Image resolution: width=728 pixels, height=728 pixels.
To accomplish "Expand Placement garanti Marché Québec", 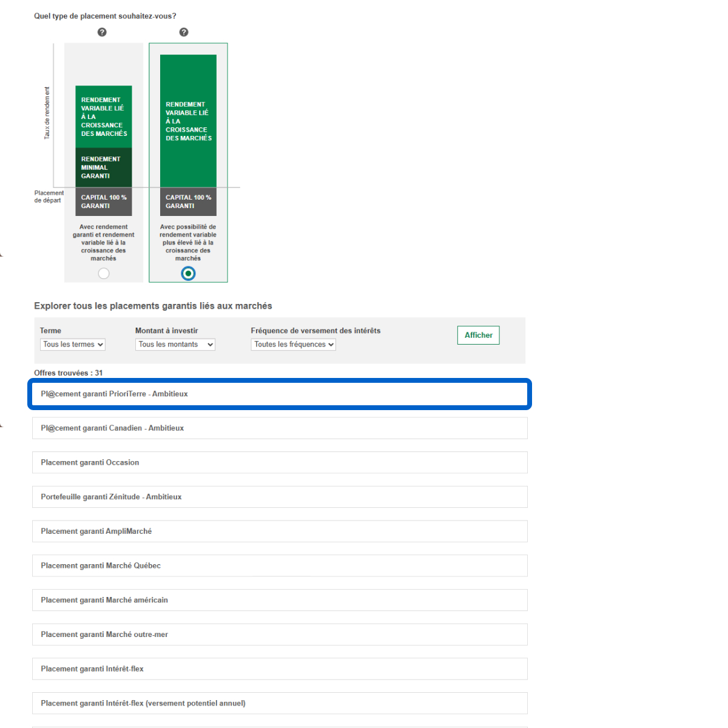I will (x=279, y=566).
